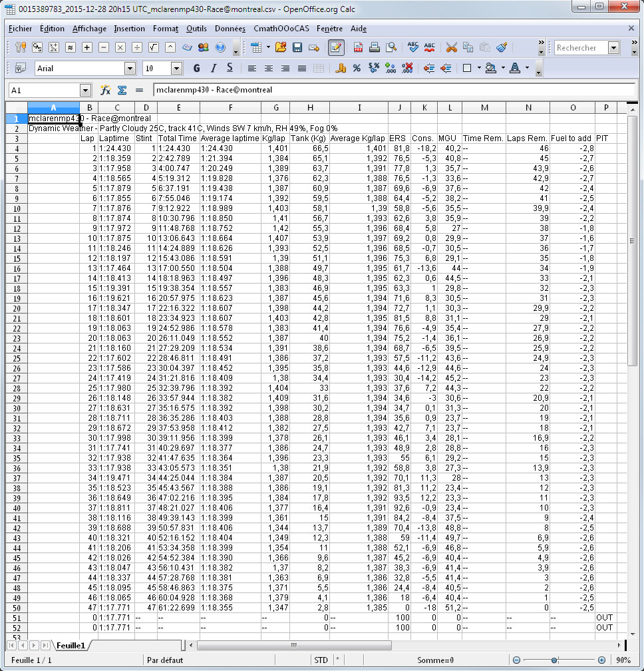
Task: Align cell content left
Action: [x=252, y=69]
